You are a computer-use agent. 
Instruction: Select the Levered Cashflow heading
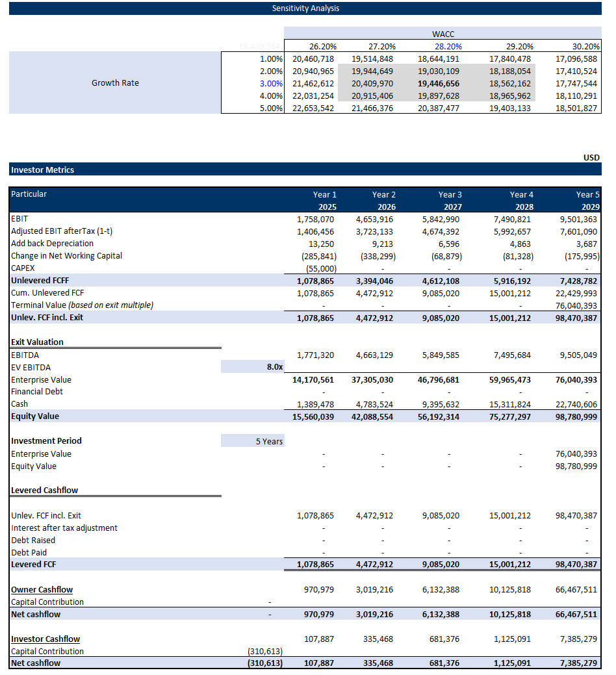click(x=44, y=490)
